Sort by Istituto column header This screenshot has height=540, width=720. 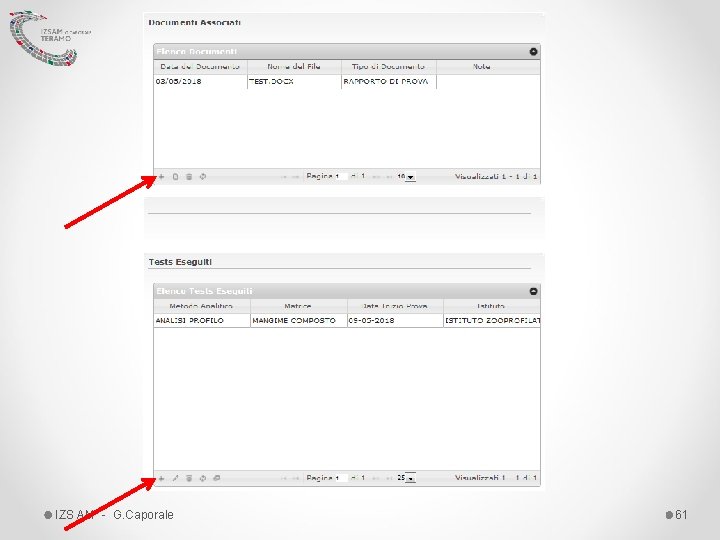pos(492,306)
